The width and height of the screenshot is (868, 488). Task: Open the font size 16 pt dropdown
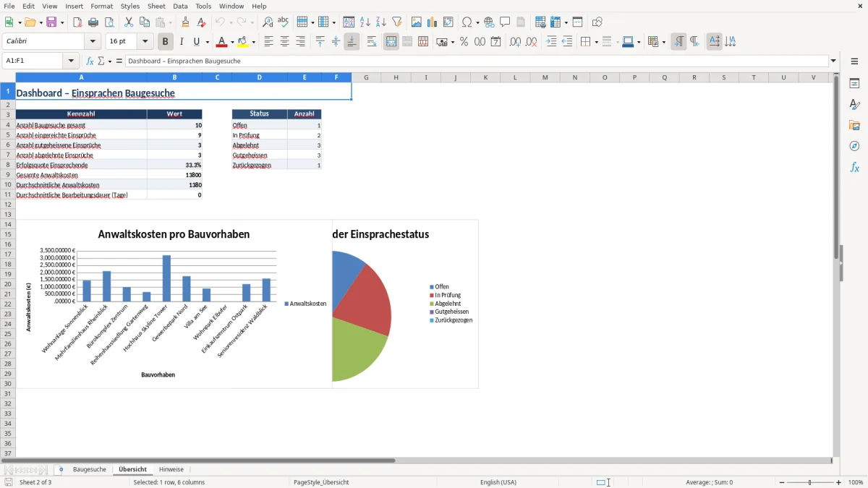[145, 42]
